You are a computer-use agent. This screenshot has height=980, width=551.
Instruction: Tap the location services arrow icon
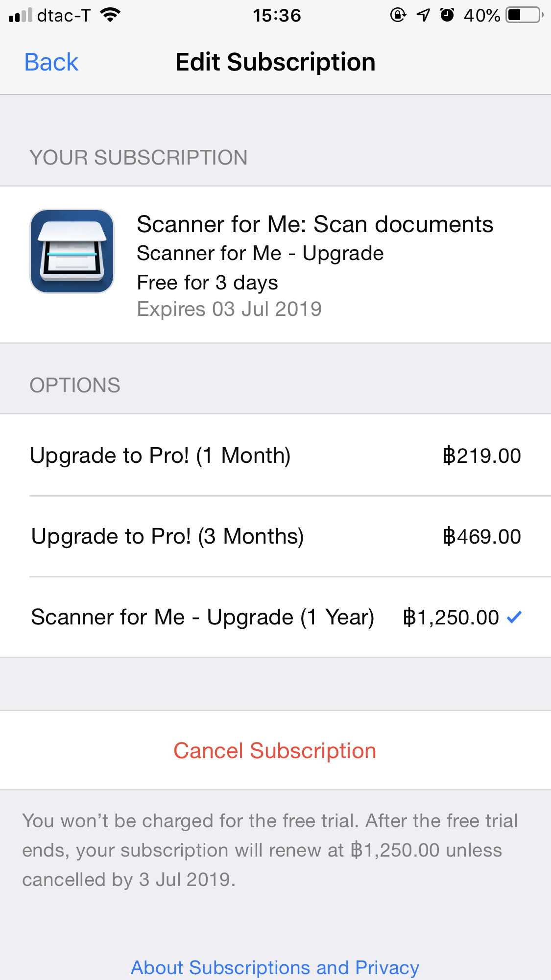point(423,15)
